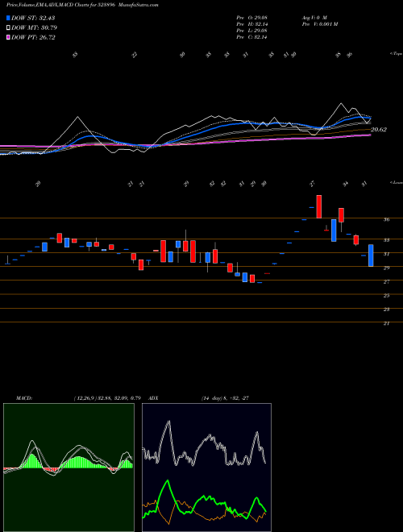Click the 'ADX' panel heading

(x=154, y=398)
